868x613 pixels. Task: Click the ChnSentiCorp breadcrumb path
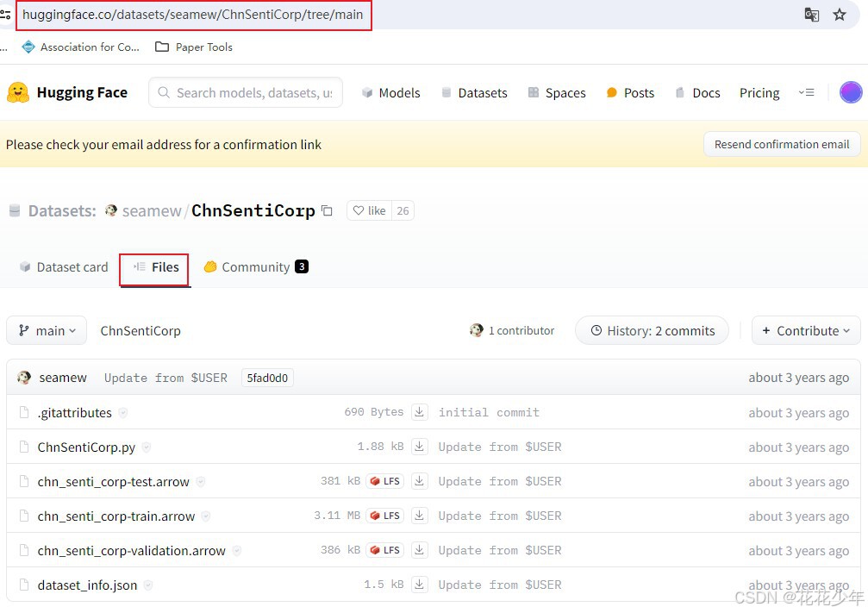[x=141, y=330]
